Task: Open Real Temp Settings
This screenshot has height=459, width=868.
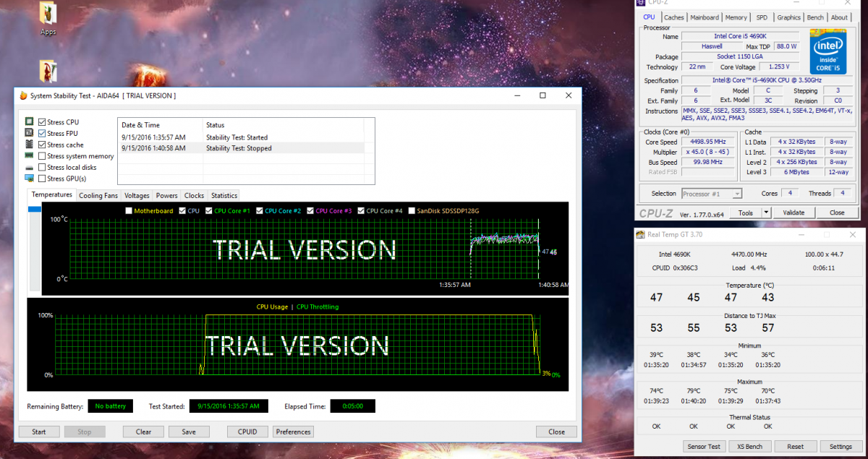Action: tap(841, 446)
